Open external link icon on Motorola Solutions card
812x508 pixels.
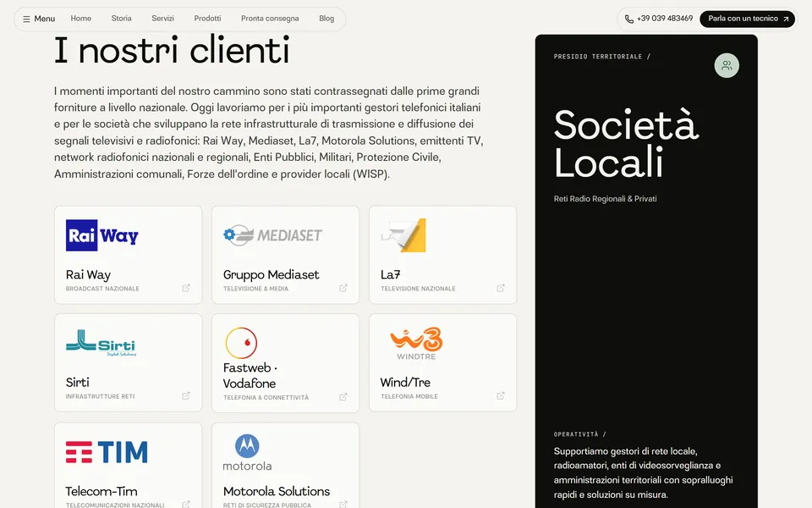[x=343, y=504]
